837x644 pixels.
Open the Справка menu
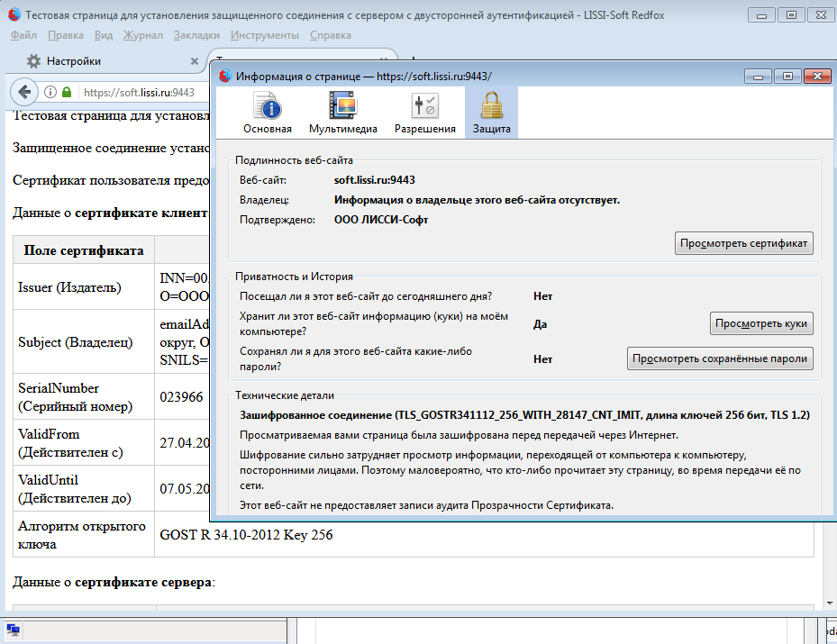click(x=331, y=35)
